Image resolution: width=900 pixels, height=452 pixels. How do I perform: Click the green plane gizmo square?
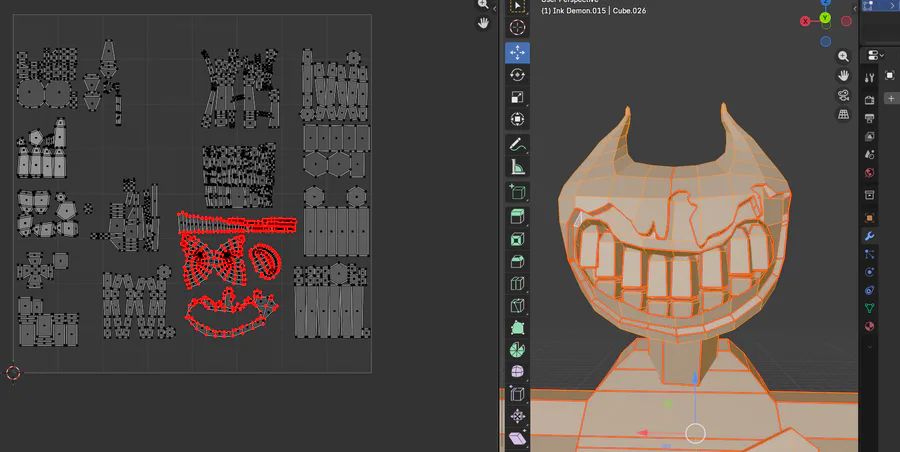[668, 404]
